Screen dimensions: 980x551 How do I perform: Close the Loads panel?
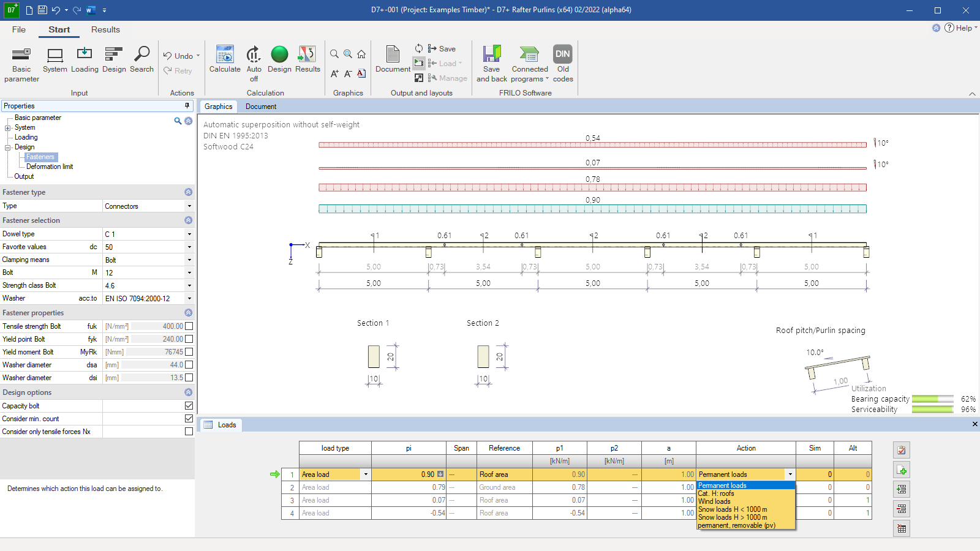[974, 424]
